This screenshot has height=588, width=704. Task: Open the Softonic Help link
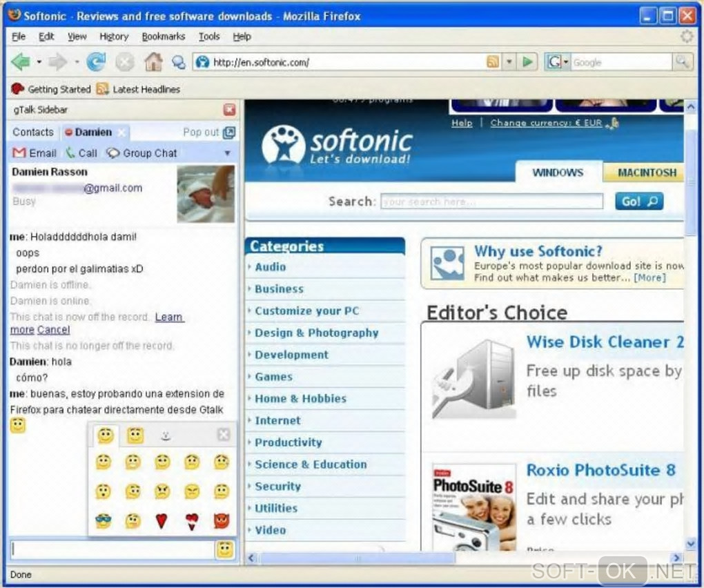click(462, 123)
